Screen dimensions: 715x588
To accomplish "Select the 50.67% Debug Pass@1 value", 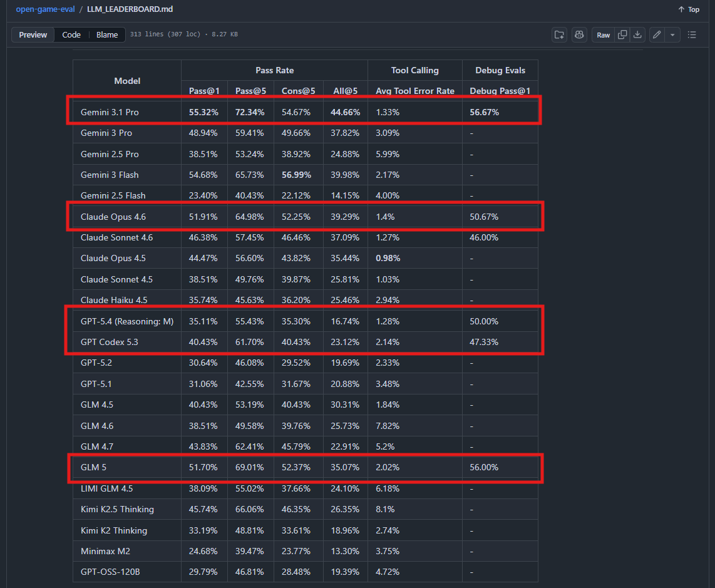I will [484, 217].
